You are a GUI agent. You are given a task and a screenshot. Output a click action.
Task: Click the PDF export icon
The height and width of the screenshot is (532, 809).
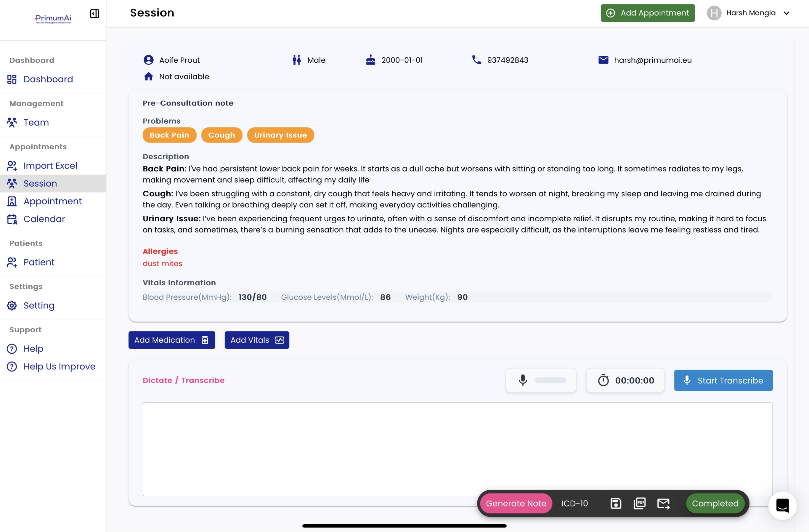point(639,503)
